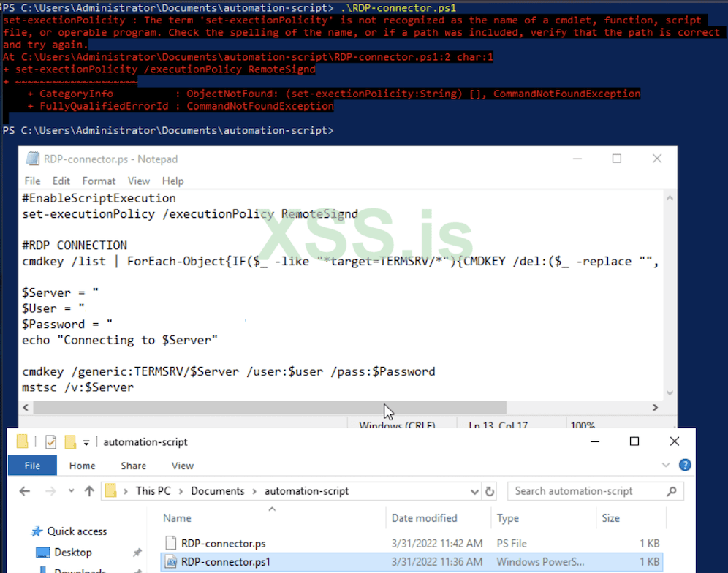Go up one folder level
728x573 pixels.
(x=89, y=491)
